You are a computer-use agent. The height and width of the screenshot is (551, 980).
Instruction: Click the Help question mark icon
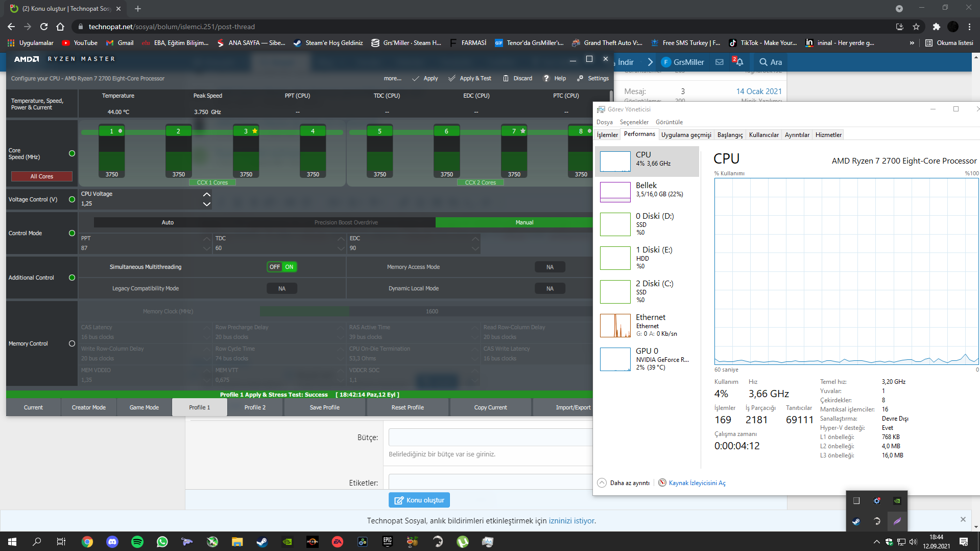pos(546,78)
